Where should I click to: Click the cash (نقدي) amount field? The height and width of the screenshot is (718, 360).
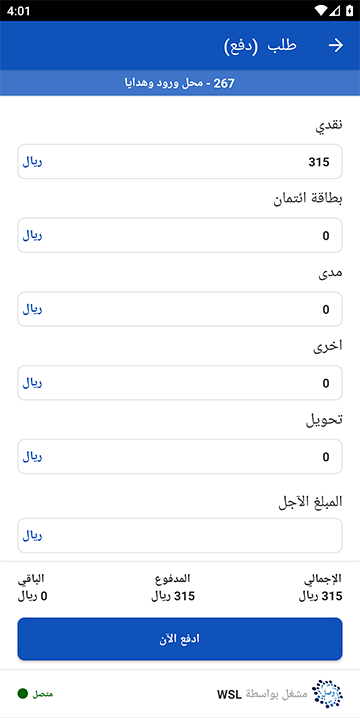coord(180,162)
